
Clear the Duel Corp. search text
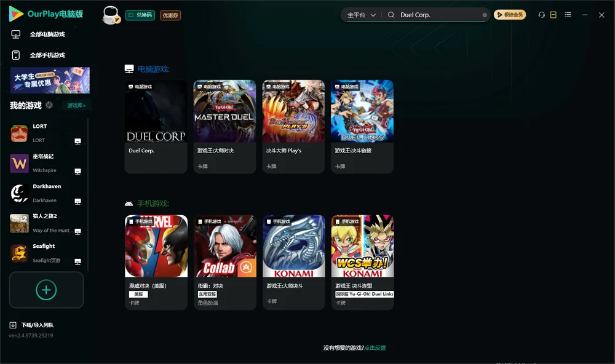(x=485, y=15)
